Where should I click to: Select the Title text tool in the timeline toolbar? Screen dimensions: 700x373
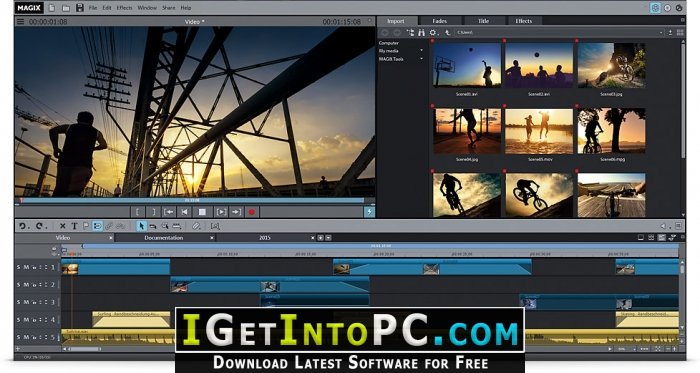click(x=75, y=226)
